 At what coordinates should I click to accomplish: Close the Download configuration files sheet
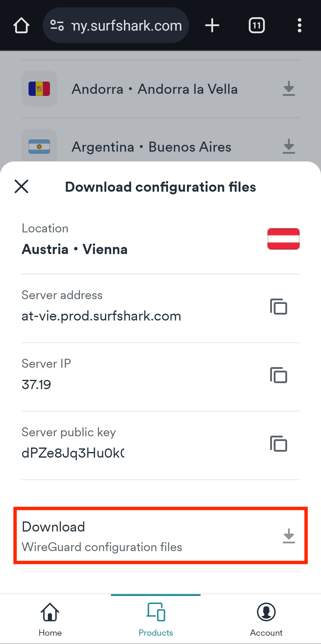tap(21, 187)
